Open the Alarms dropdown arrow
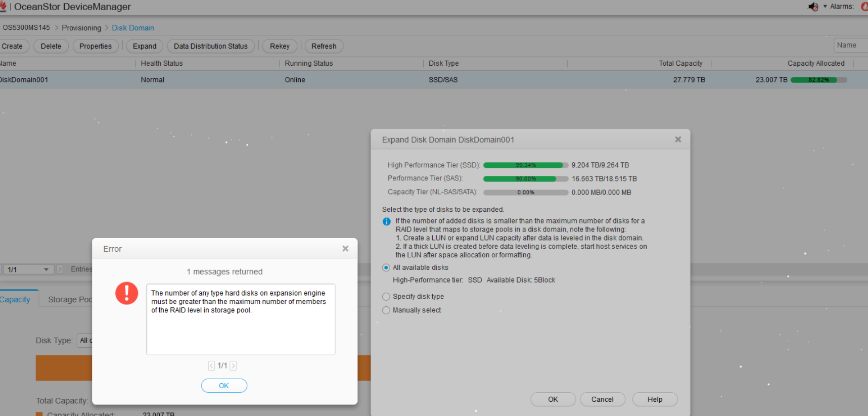Screen dimensions: 868x416 click(825, 7)
